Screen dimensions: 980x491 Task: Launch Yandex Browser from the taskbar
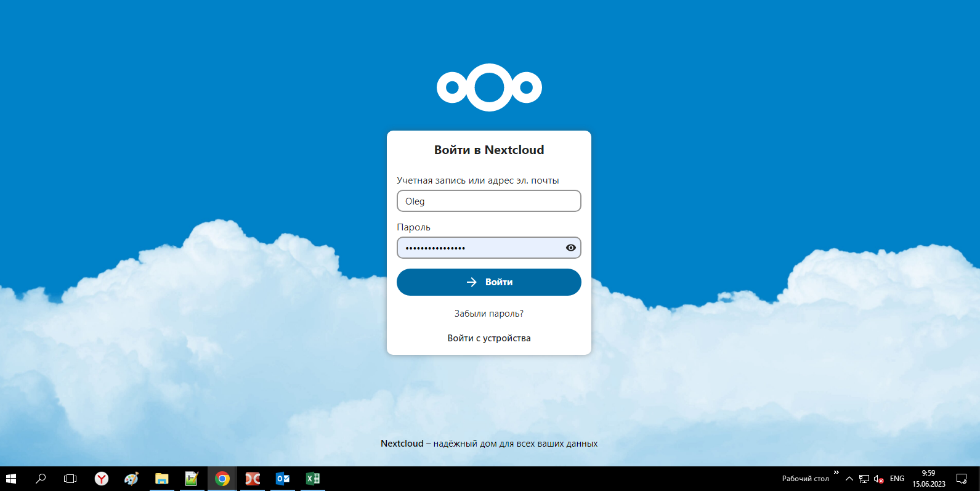(x=102, y=479)
